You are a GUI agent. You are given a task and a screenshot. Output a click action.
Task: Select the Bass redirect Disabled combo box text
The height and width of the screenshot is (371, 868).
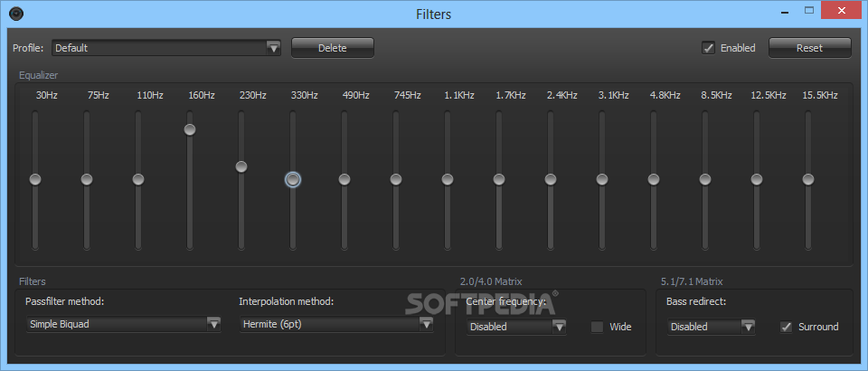pyautogui.click(x=689, y=327)
